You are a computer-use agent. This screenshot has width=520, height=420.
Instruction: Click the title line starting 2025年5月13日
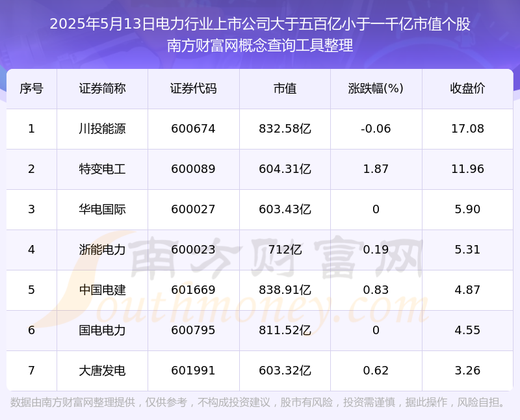pyautogui.click(x=260, y=24)
